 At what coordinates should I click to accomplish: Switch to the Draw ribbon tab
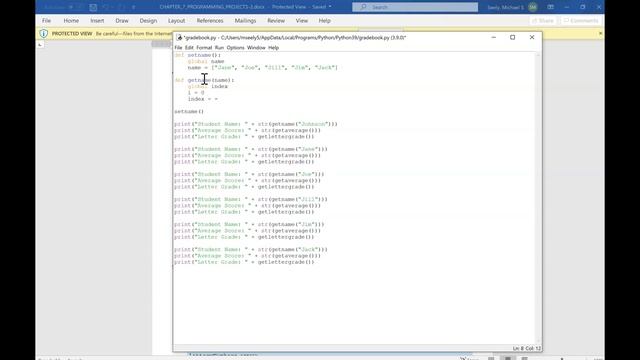click(122, 20)
